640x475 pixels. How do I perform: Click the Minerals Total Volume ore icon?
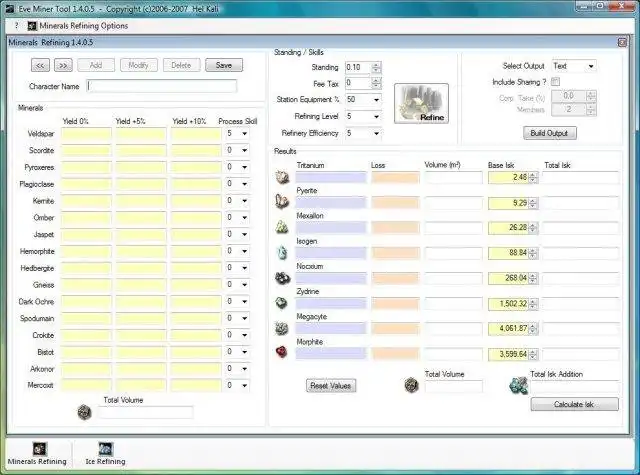[84, 412]
